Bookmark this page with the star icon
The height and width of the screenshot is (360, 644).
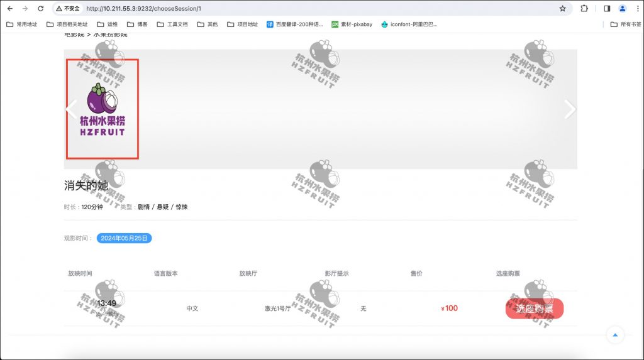pyautogui.click(x=563, y=8)
